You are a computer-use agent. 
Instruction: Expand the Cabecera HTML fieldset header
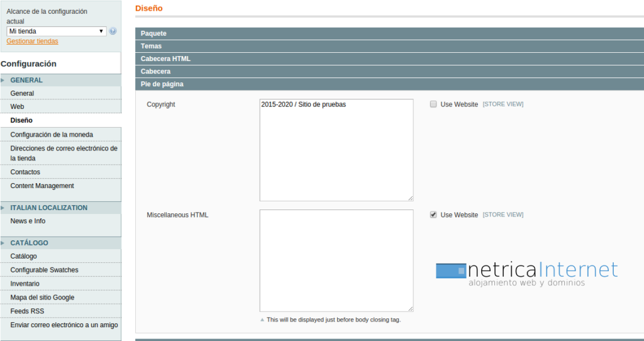point(389,59)
